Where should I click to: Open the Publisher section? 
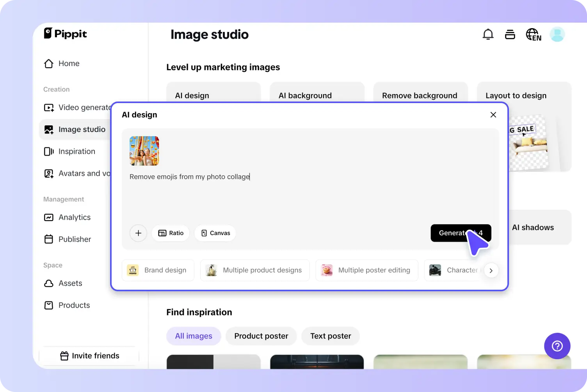click(x=74, y=239)
